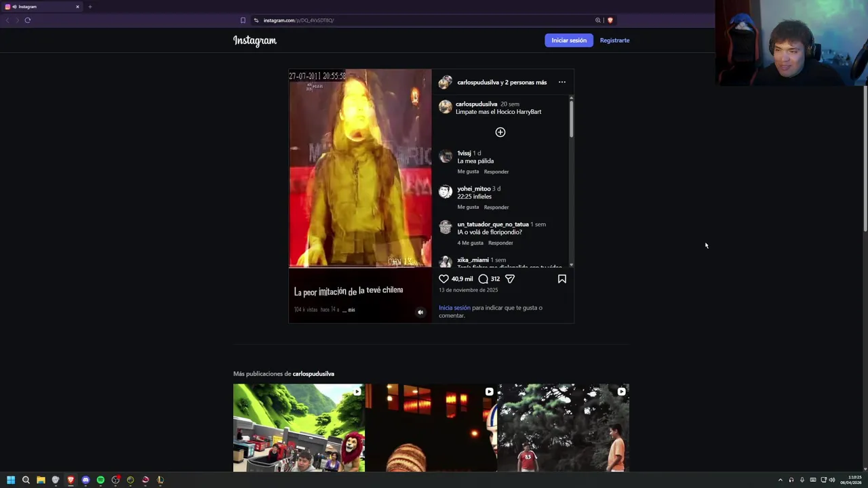Open League of Legends from the taskbar
The width and height of the screenshot is (868, 488).
pyautogui.click(x=160, y=480)
